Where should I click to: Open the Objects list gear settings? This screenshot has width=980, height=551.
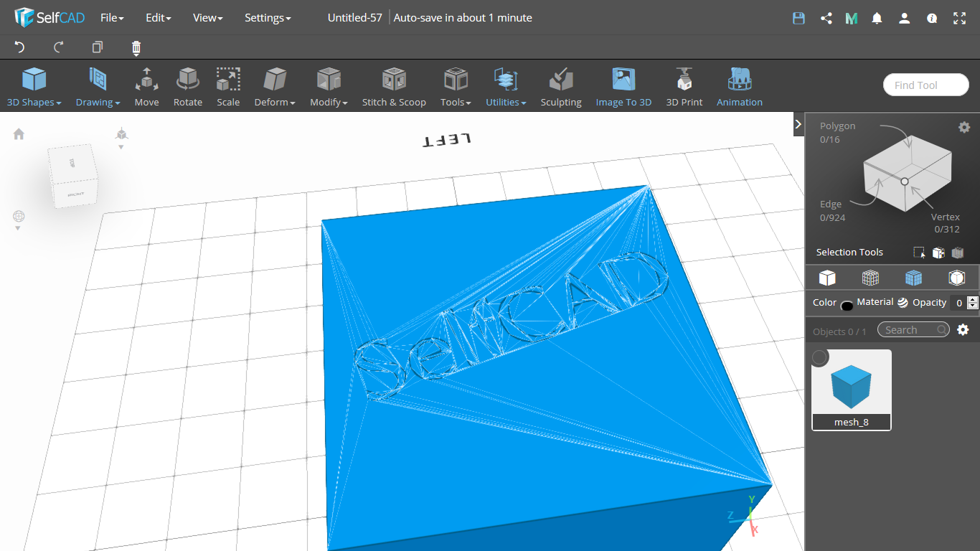point(963,329)
